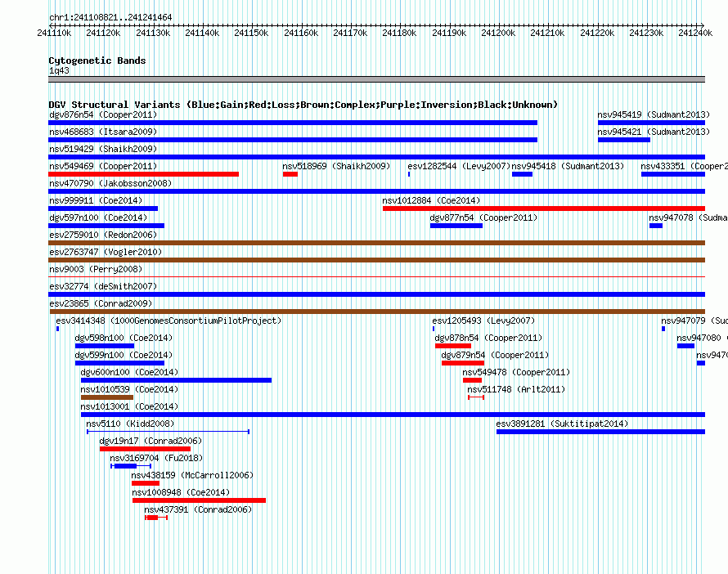Click nsv9003 (Perry2008) label
This screenshot has width=728, height=574.
pos(96,269)
